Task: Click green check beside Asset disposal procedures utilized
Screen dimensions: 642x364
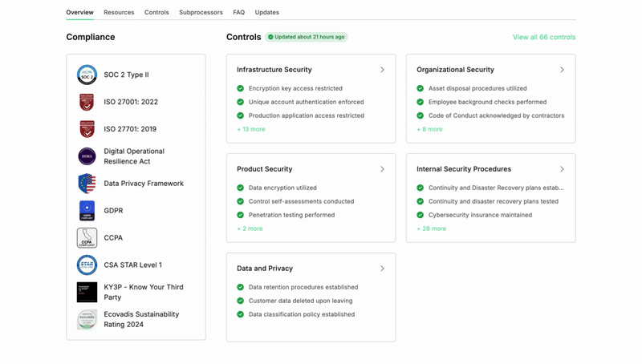Action: [421, 89]
